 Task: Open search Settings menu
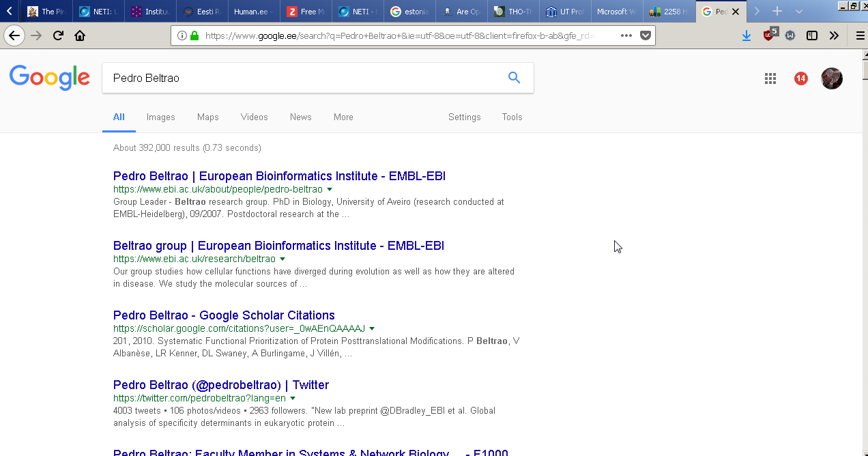click(465, 117)
